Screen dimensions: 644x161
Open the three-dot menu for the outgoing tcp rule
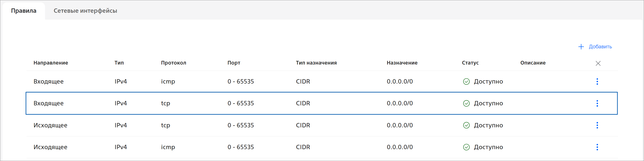click(597, 125)
